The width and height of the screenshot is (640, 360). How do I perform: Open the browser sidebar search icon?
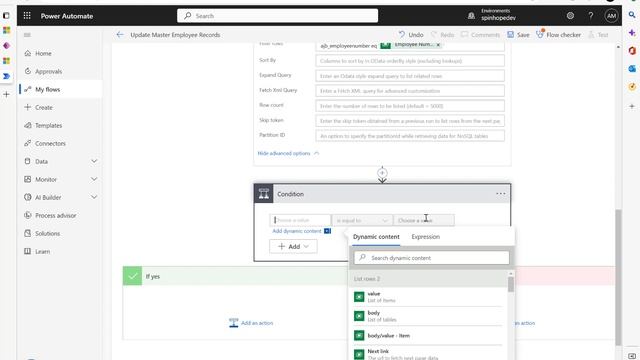[x=632, y=15]
